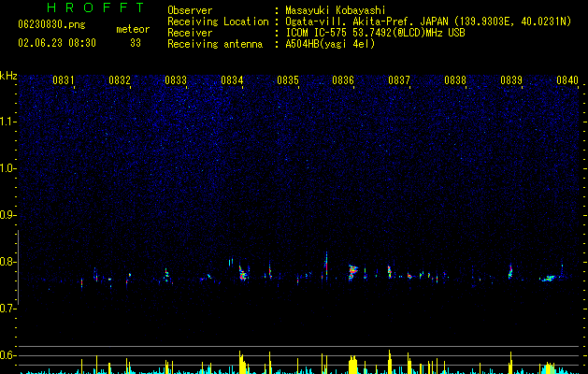Click the Receiver field label
The width and height of the screenshot is (588, 374).
(190, 33)
